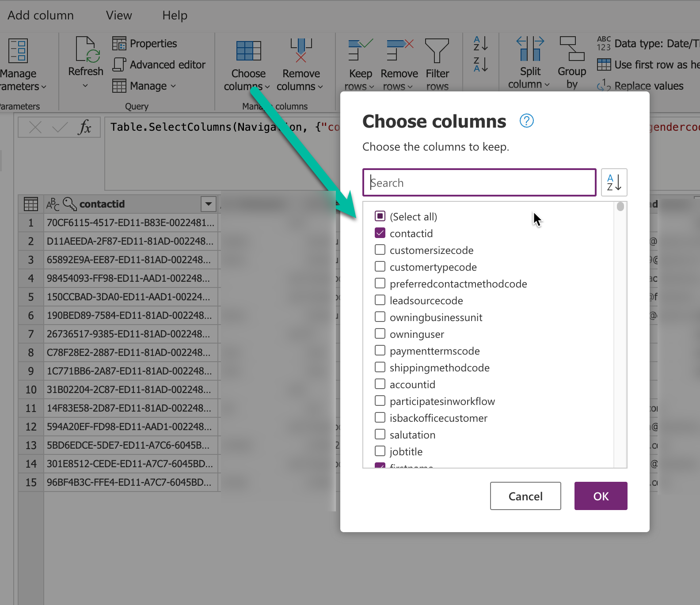This screenshot has height=605, width=700.
Task: Click the column Search input field
Action: click(x=479, y=182)
